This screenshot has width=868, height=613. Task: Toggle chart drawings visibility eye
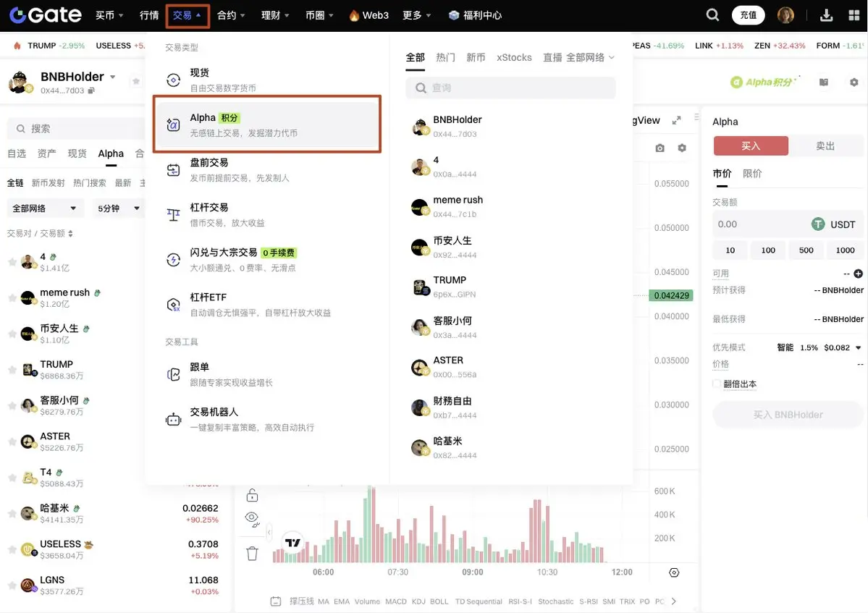pos(252,519)
